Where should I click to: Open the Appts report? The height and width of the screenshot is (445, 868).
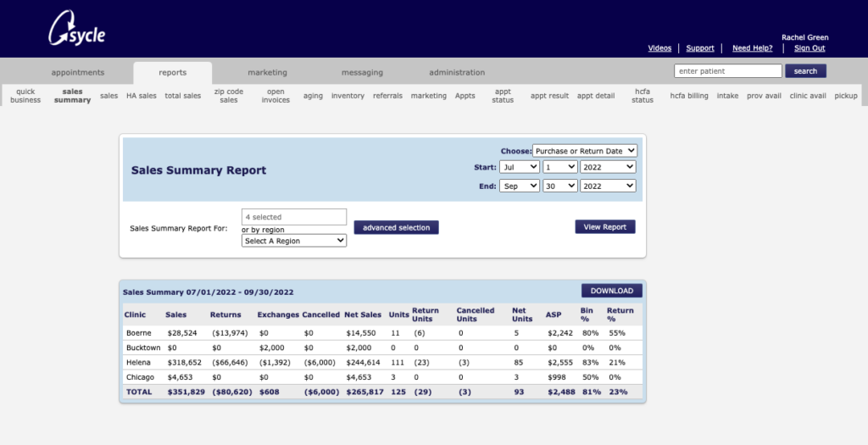[465, 96]
